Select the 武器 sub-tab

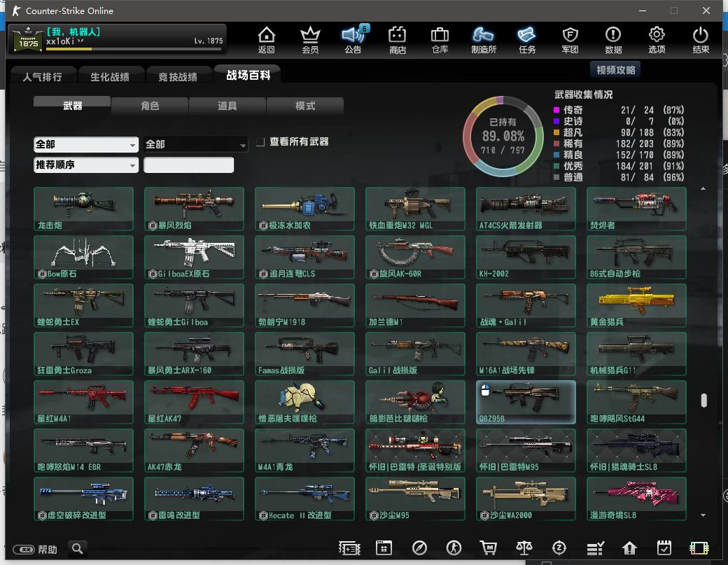(72, 106)
